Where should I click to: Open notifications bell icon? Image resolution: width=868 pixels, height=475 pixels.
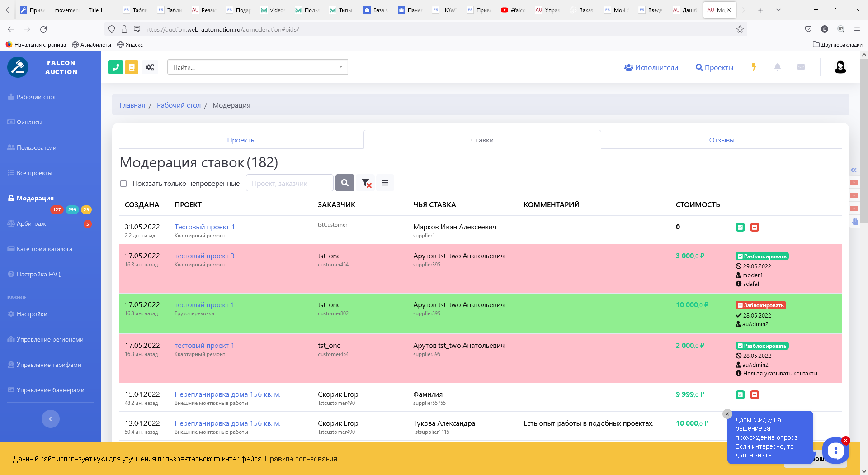click(x=777, y=67)
